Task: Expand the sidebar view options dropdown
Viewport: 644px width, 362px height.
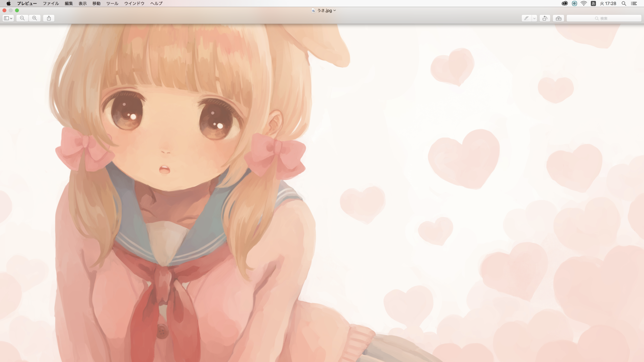Action: (8, 18)
